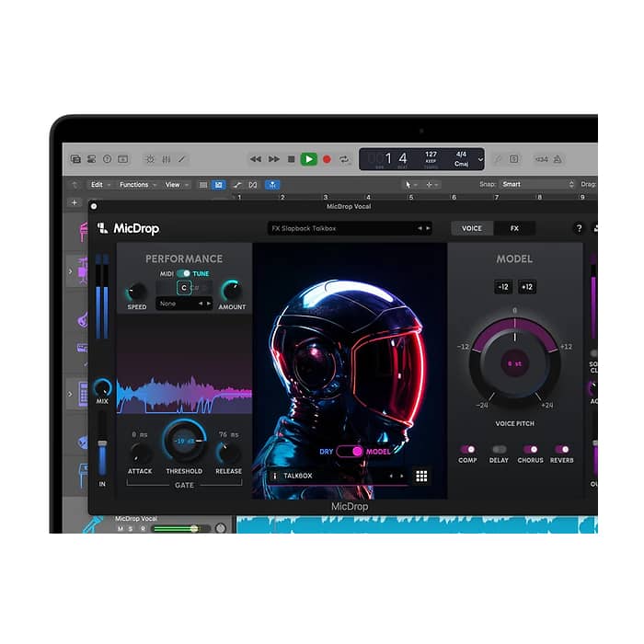The height and width of the screenshot is (644, 644).
Task: Select the C key note box
Action: click(184, 288)
